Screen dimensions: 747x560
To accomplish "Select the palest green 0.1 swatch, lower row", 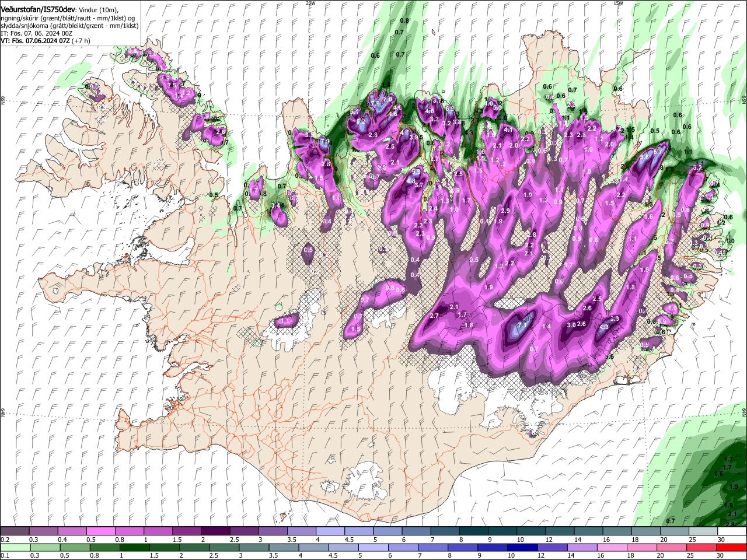I will (15, 547).
